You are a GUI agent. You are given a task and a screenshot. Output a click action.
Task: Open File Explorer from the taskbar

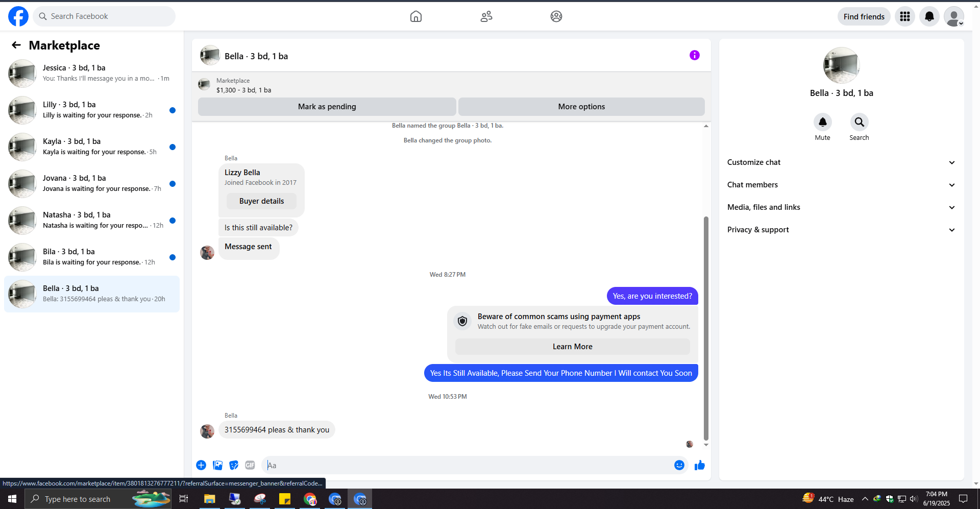click(x=209, y=499)
